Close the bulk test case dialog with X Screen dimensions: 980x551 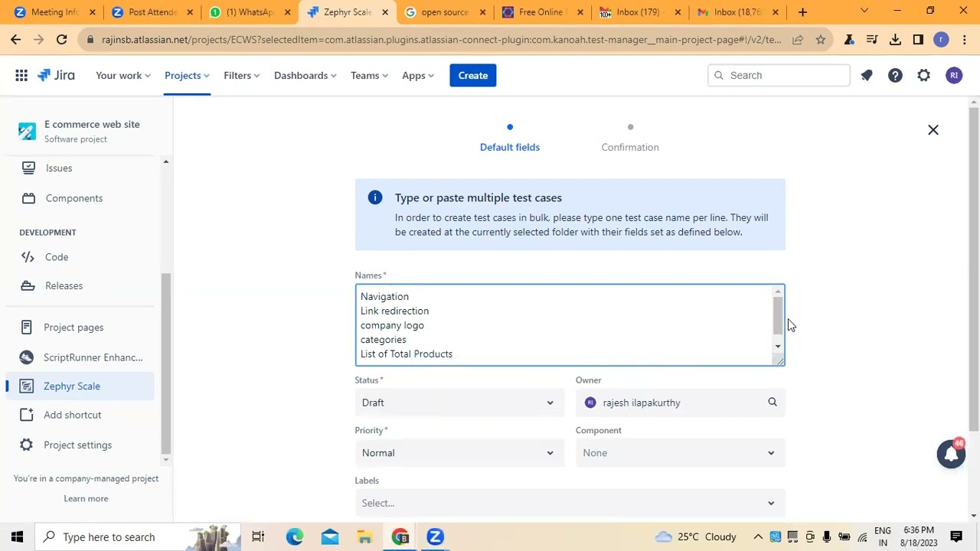click(x=933, y=130)
